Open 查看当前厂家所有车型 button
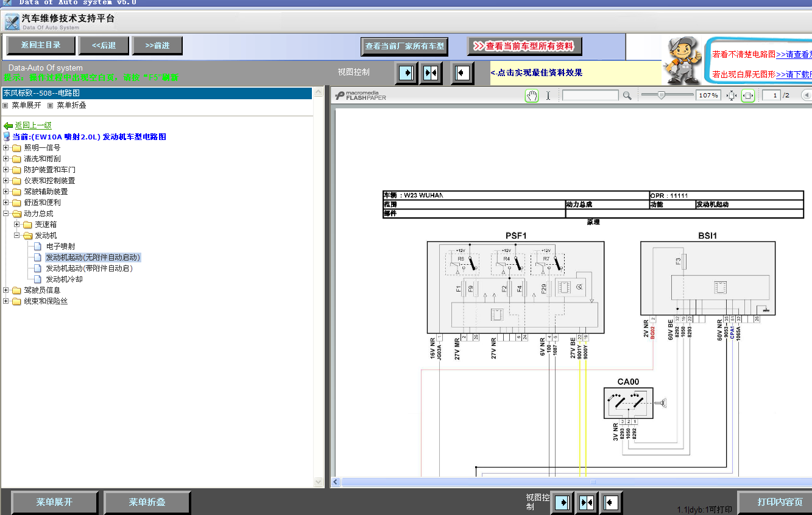The image size is (812, 515). click(x=405, y=46)
